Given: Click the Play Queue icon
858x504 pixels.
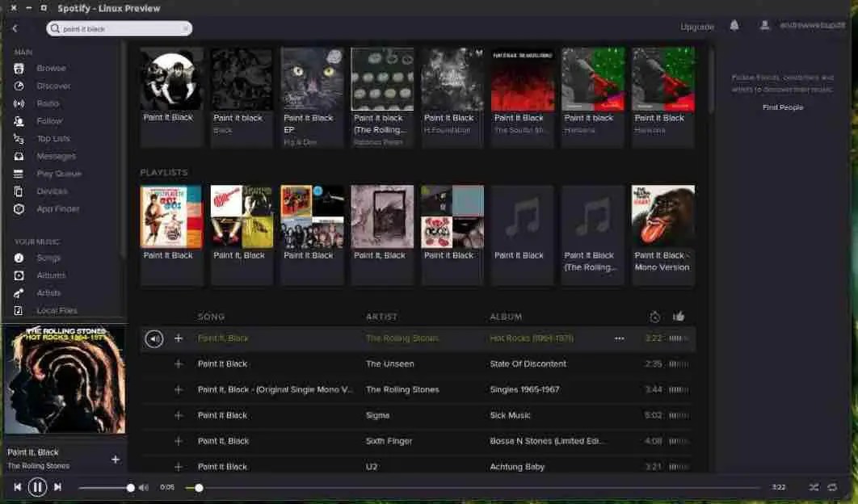Looking at the screenshot, I should coord(19,174).
